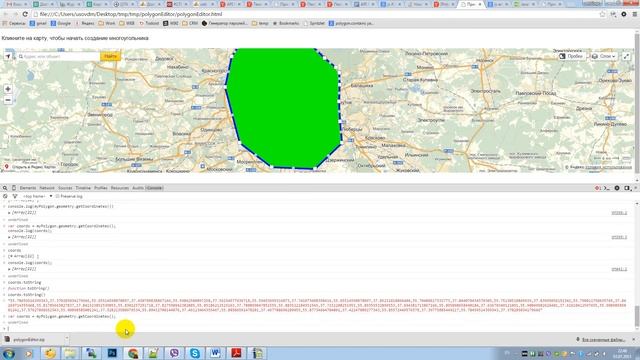Open the Слои layers dropdown on map
The image size is (640, 360).
coord(603,56)
